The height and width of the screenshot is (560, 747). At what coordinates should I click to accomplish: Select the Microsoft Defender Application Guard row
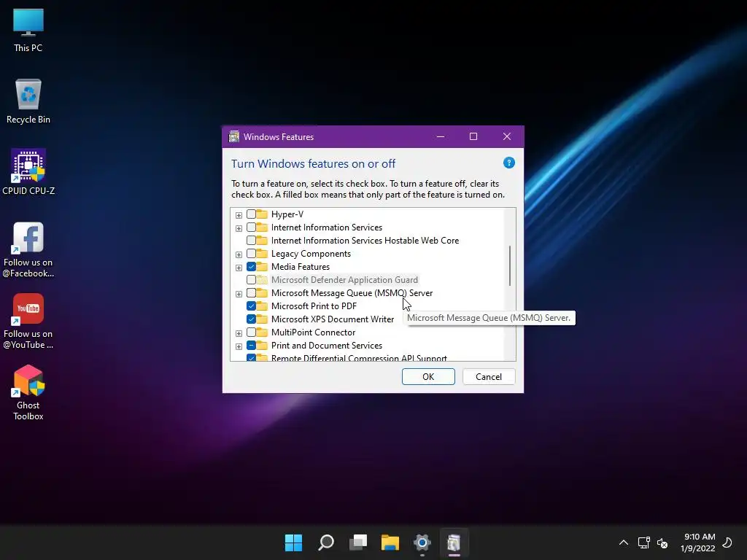[344, 280]
